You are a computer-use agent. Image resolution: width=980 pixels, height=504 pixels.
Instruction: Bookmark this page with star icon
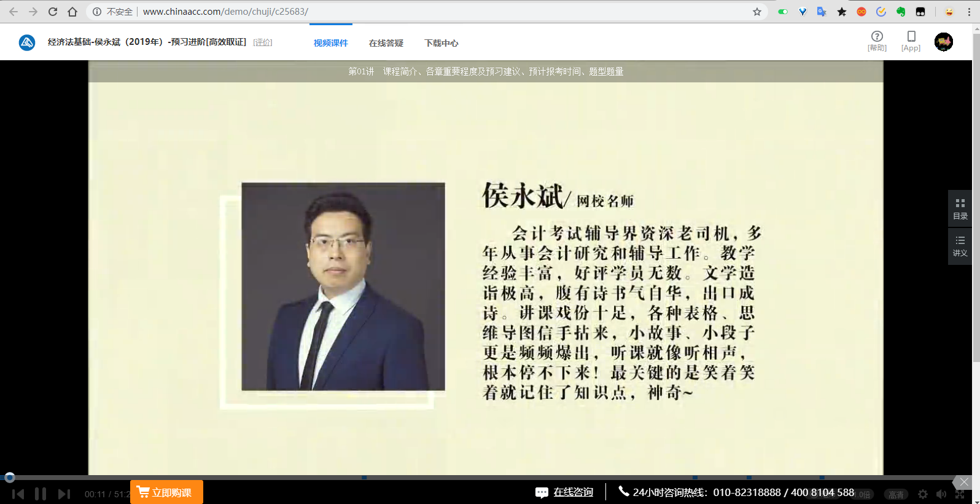(x=756, y=12)
